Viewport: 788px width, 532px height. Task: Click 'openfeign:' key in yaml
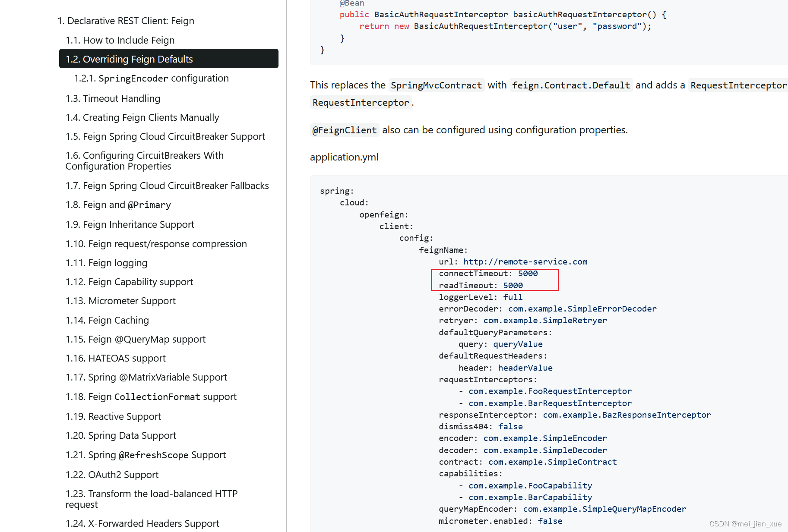[384, 215]
